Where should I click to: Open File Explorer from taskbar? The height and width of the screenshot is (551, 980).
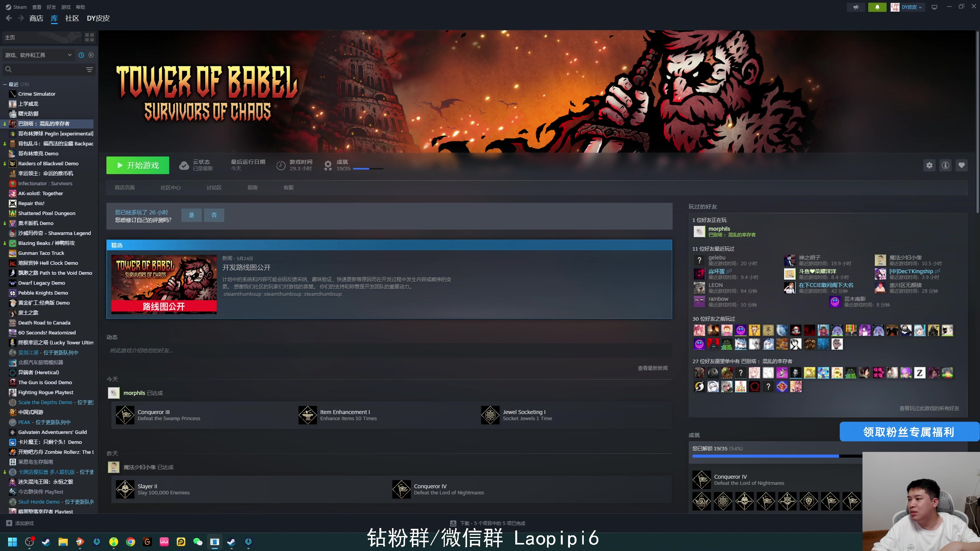(x=63, y=542)
